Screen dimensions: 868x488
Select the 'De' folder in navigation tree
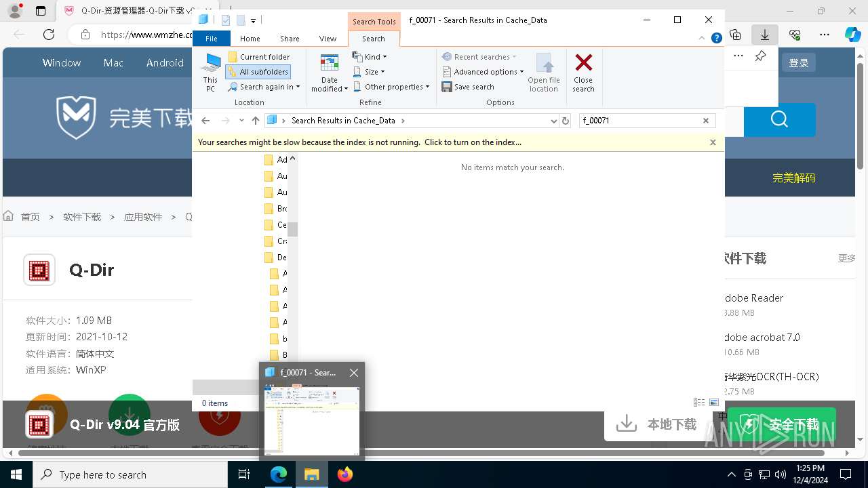coord(275,258)
